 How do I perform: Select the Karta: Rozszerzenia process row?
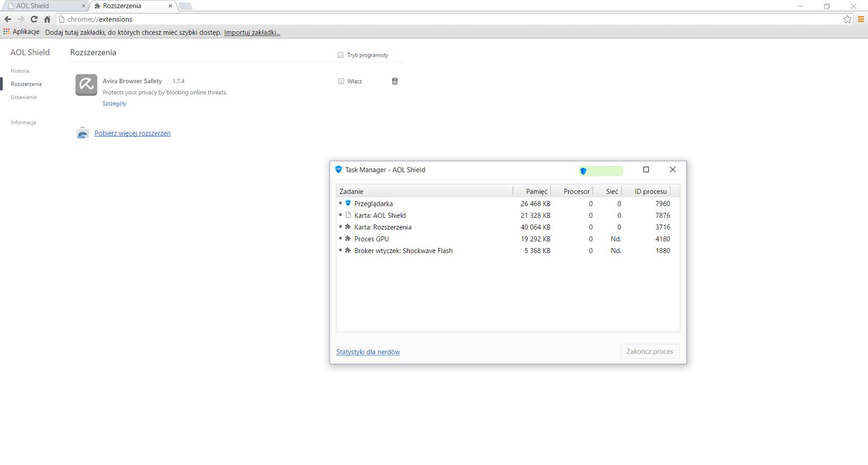[508, 227]
